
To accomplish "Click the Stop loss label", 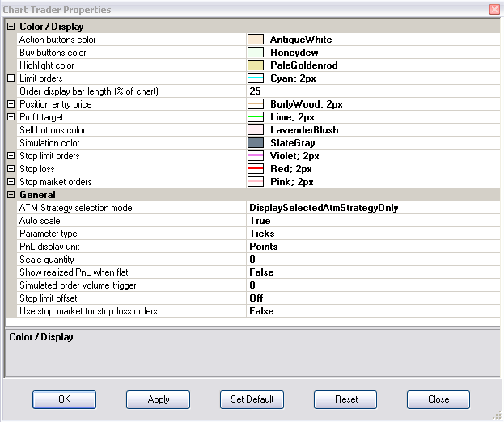I will pos(37,169).
